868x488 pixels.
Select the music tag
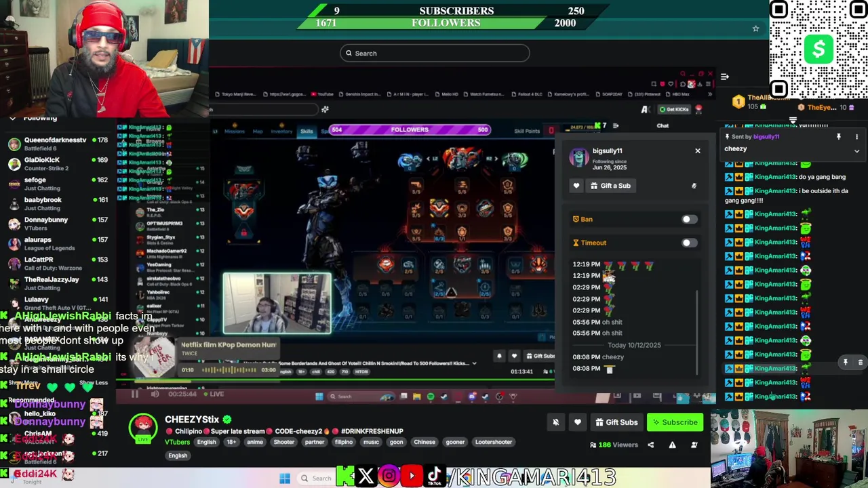(371, 442)
